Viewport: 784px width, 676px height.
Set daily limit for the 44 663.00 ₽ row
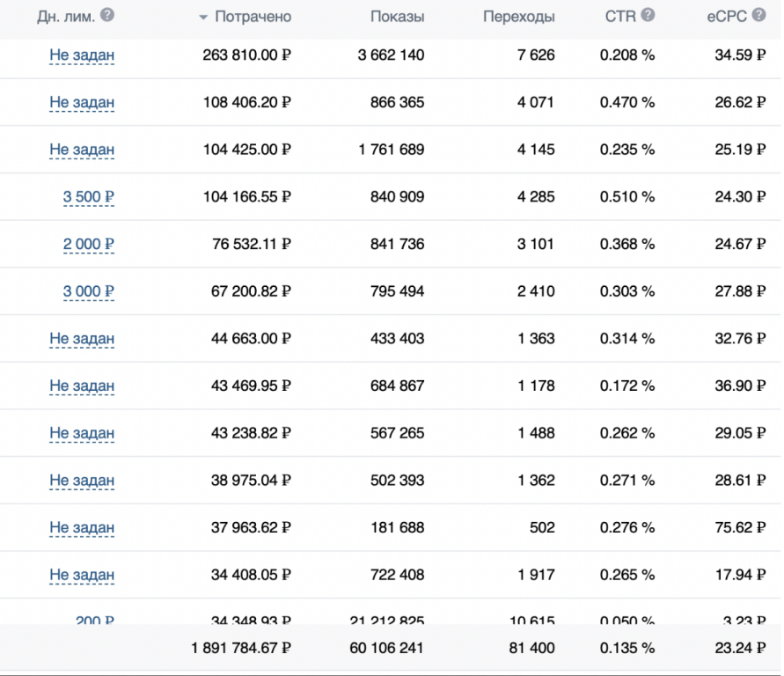tap(82, 339)
